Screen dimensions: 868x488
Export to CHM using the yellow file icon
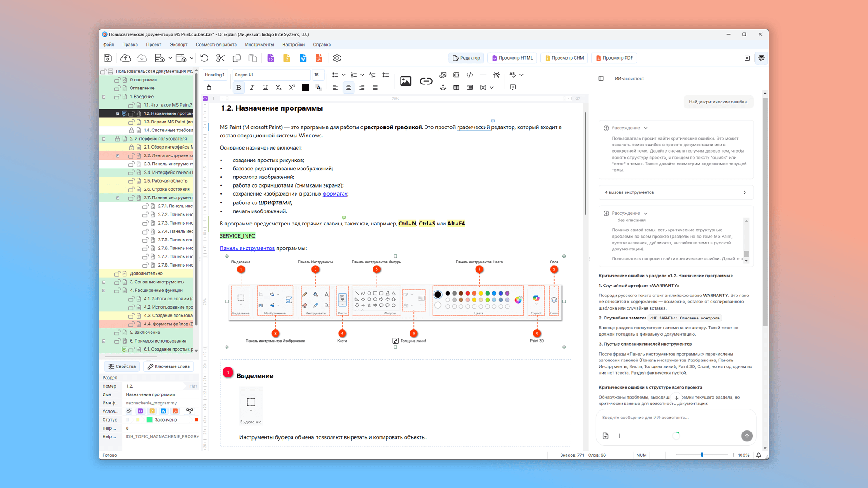[x=287, y=58]
